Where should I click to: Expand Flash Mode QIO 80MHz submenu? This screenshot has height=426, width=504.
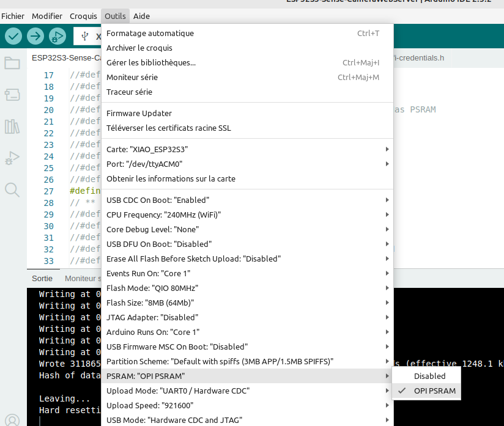[x=247, y=288]
